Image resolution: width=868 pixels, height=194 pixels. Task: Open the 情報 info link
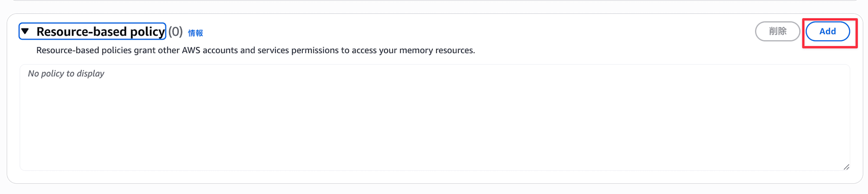click(x=195, y=33)
